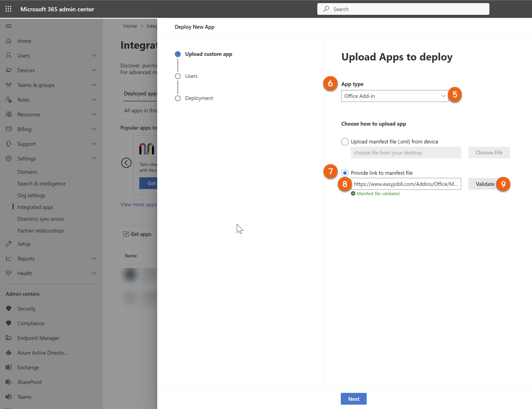532x409 pixels.
Task: Select Upload manifest file from device option
Action: tap(345, 142)
